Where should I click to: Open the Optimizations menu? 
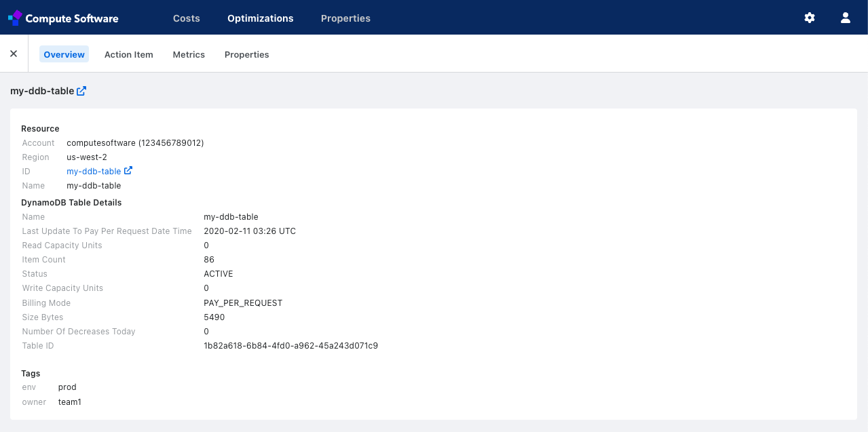(x=261, y=18)
